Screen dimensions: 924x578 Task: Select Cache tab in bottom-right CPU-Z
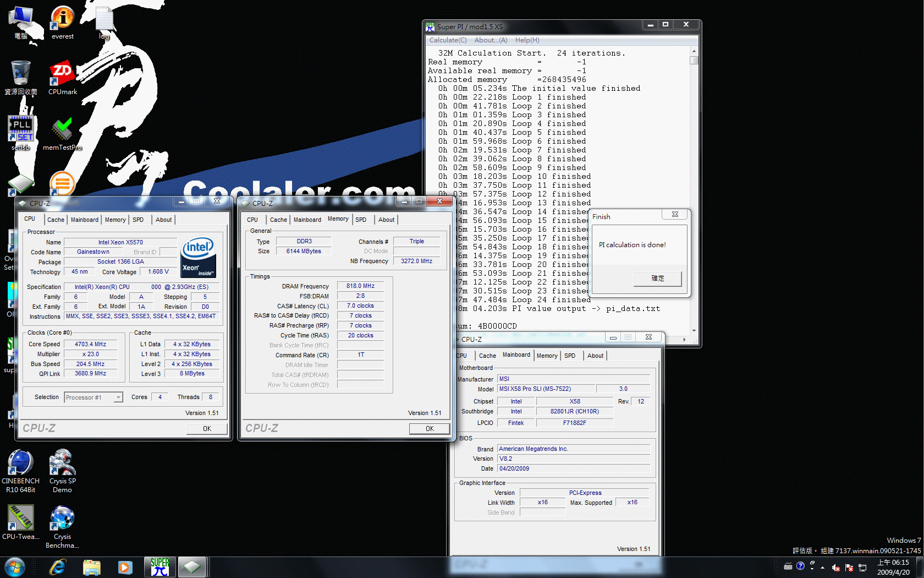[x=487, y=356]
